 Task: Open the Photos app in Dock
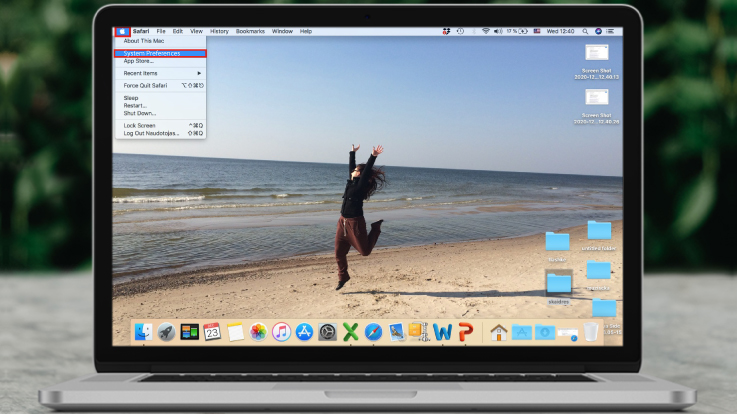click(x=258, y=331)
